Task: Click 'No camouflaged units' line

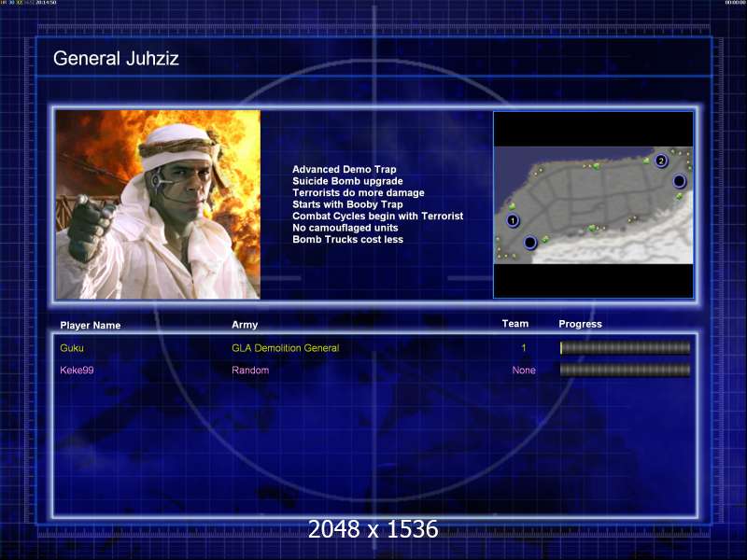Action: click(x=345, y=228)
